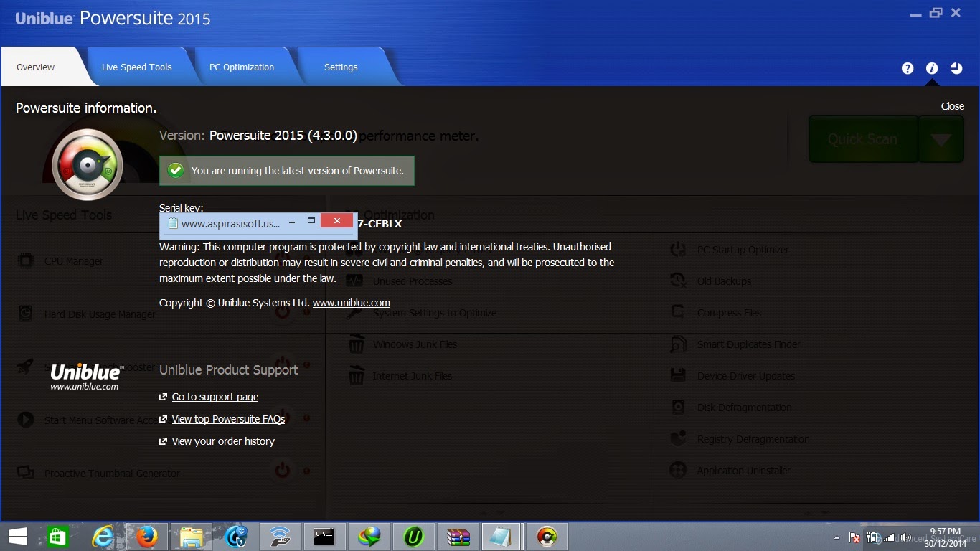Screen dimensions: 980x551
Task: Click the Quick Scan button
Action: pyautogui.click(x=863, y=139)
